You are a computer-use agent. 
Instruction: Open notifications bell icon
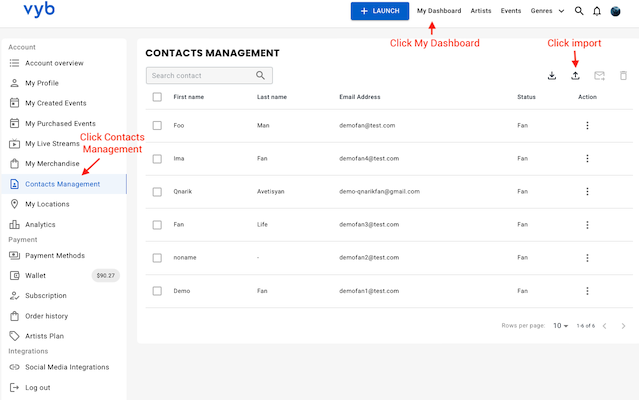point(597,11)
